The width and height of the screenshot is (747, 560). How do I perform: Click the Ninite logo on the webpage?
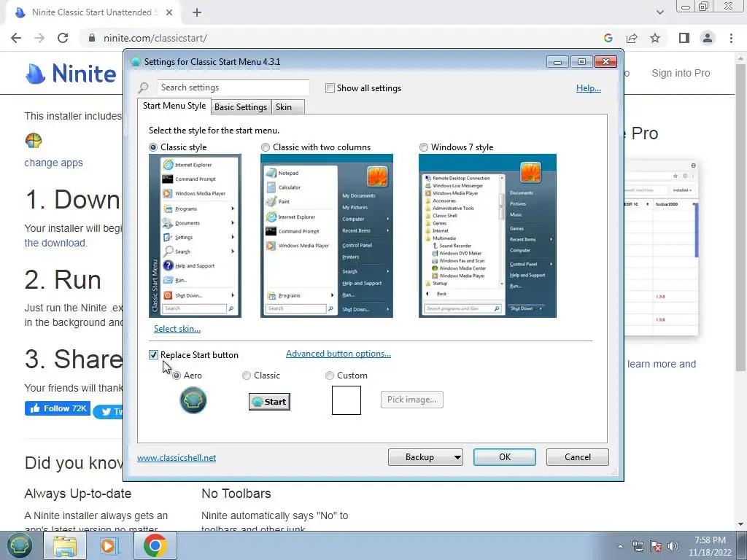[71, 74]
